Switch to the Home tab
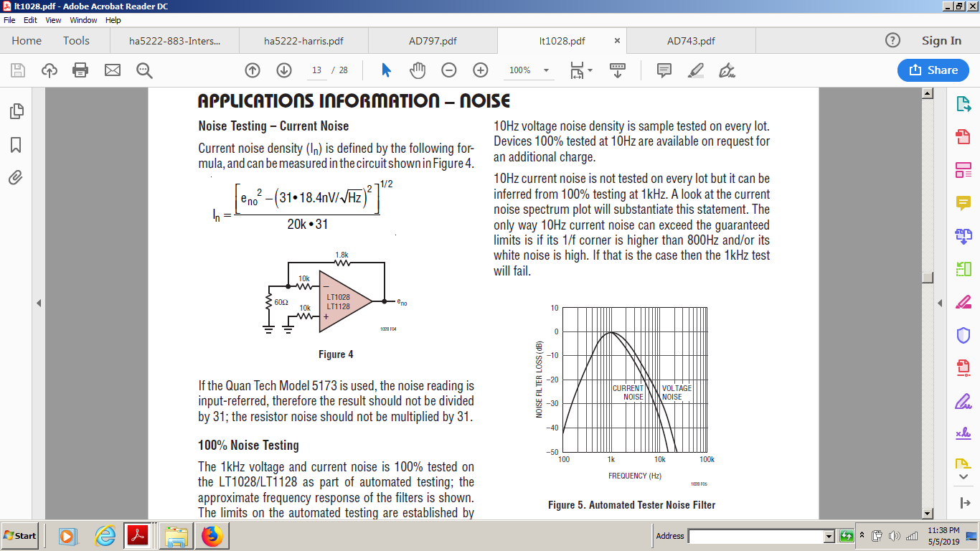This screenshot has height=551, width=980. pos(27,41)
